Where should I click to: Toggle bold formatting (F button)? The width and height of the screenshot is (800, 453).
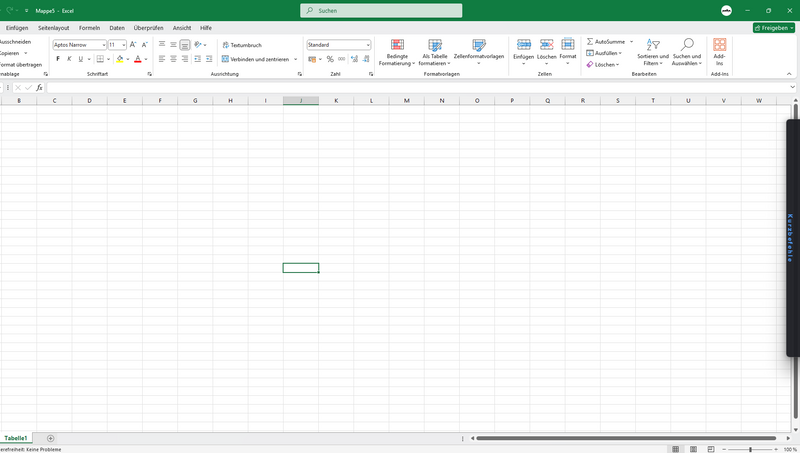[58, 59]
